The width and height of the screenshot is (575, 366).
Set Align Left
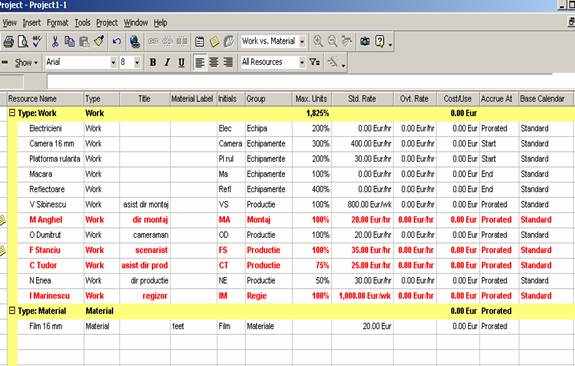[200, 62]
